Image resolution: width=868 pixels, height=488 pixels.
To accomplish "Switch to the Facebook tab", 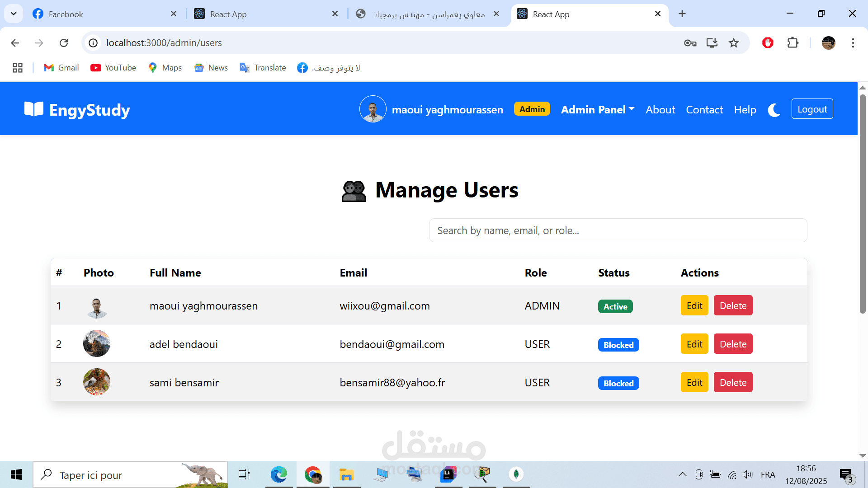I will tap(66, 14).
